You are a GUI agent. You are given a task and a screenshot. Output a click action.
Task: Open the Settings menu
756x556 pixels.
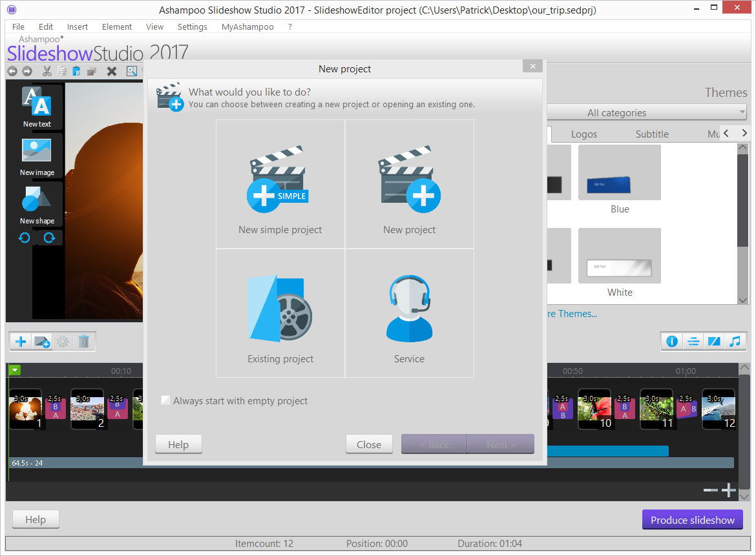coord(193,27)
